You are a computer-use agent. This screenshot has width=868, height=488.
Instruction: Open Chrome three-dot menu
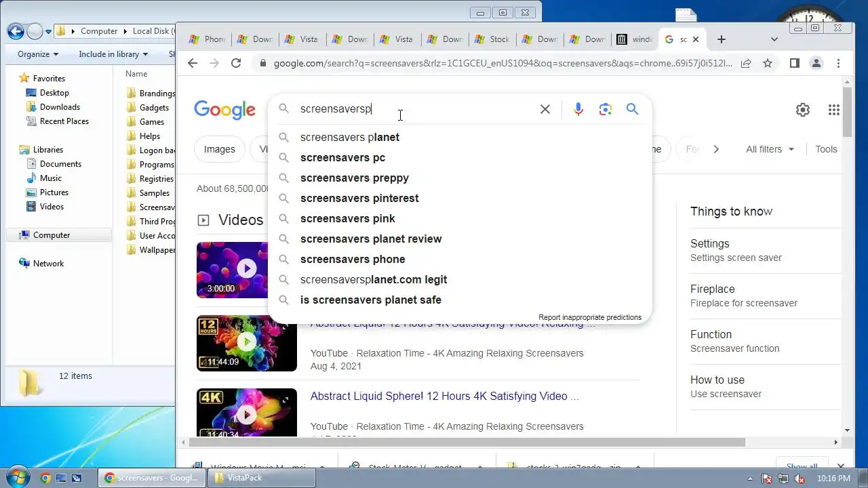(838, 63)
